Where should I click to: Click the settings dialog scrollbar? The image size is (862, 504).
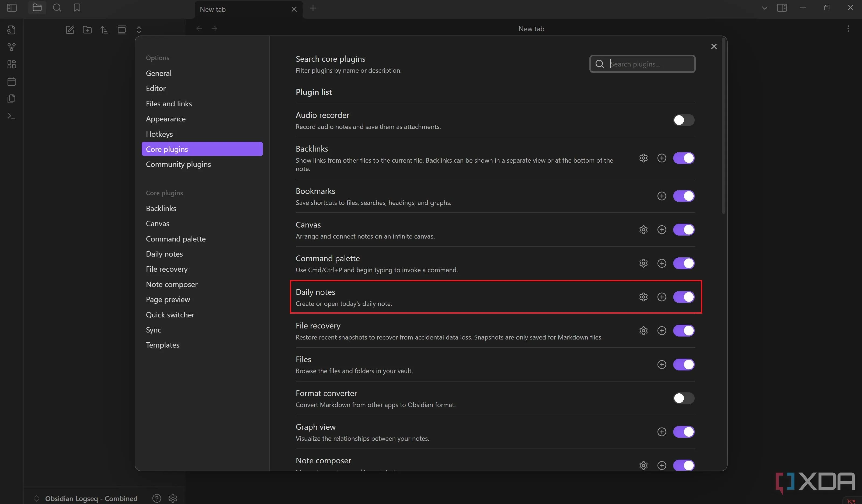click(723, 126)
